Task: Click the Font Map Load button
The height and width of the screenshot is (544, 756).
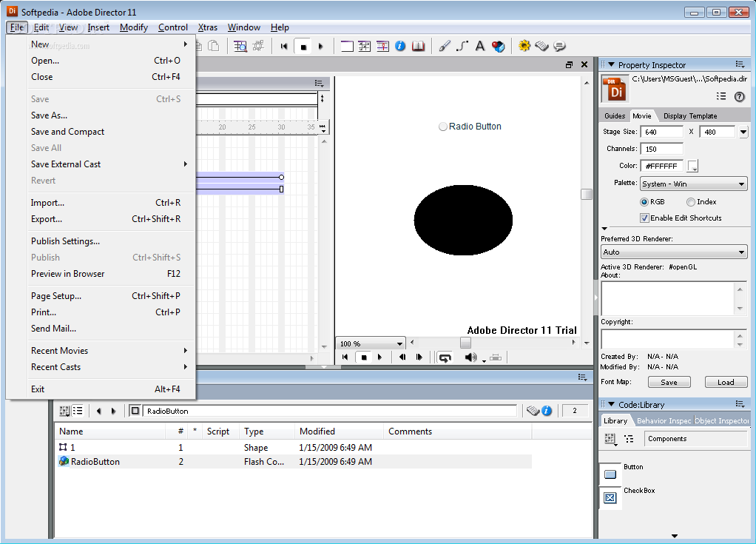Action: click(x=726, y=382)
